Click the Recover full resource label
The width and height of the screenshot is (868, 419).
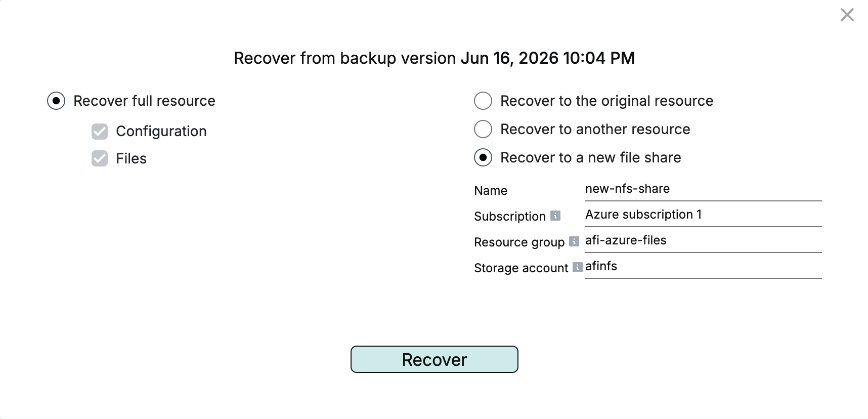[x=144, y=101]
